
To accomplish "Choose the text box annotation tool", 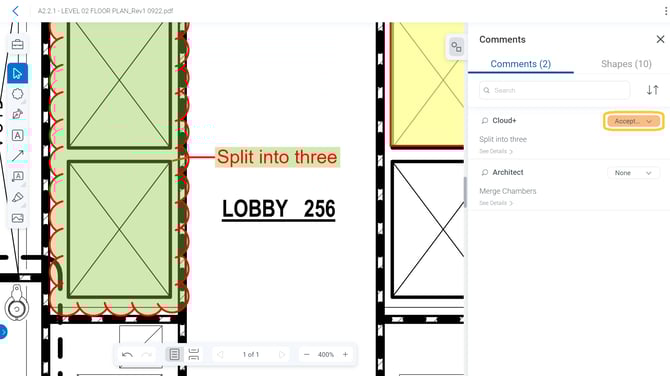I will [18, 135].
